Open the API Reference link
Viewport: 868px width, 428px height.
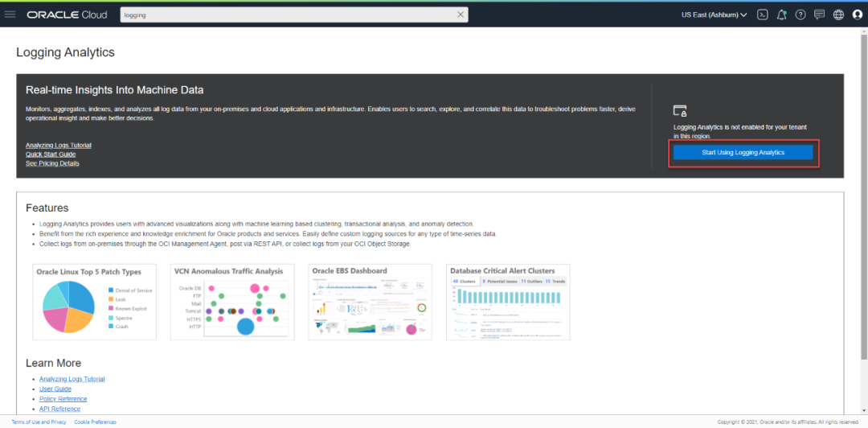click(59, 409)
